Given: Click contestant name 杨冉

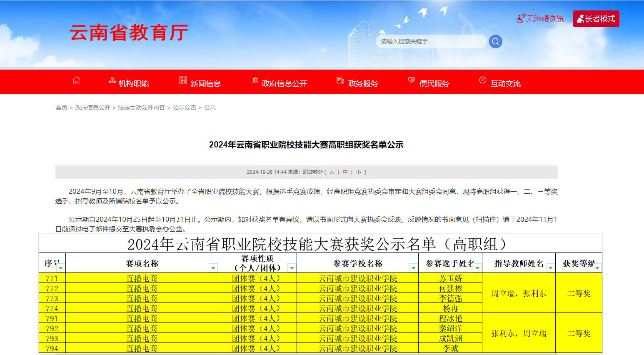Looking at the screenshot, I should pos(450,308).
